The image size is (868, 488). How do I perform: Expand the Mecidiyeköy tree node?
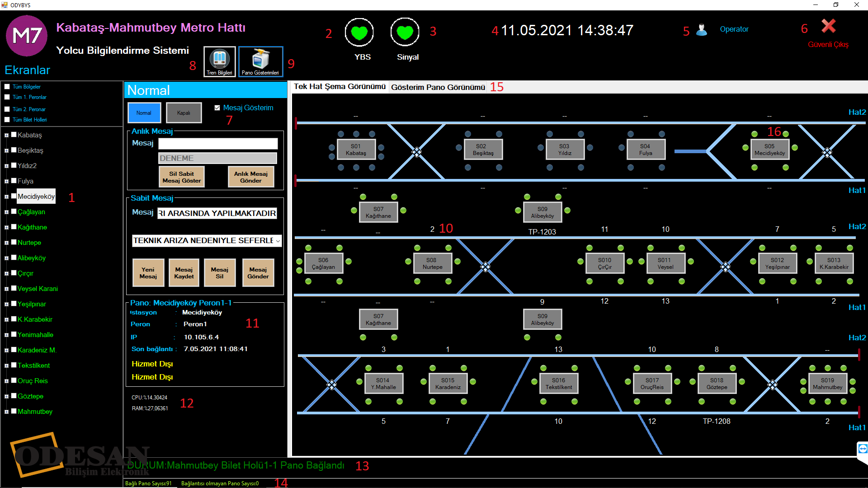click(6, 197)
